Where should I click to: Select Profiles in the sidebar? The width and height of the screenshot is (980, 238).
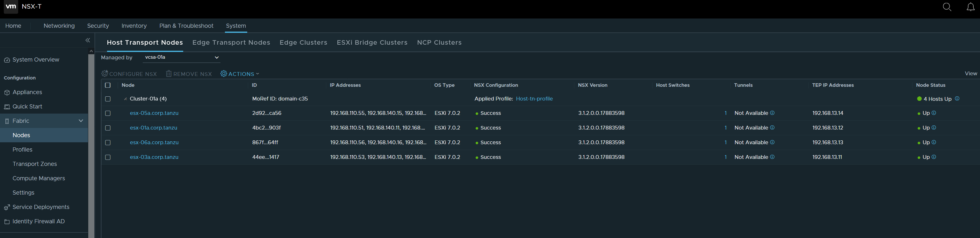[x=22, y=150]
